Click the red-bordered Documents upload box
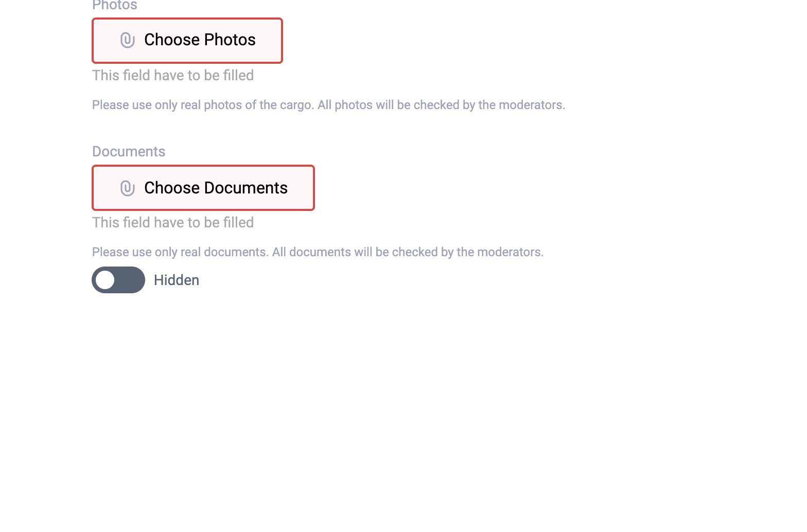The image size is (807, 532). pyautogui.click(x=203, y=188)
